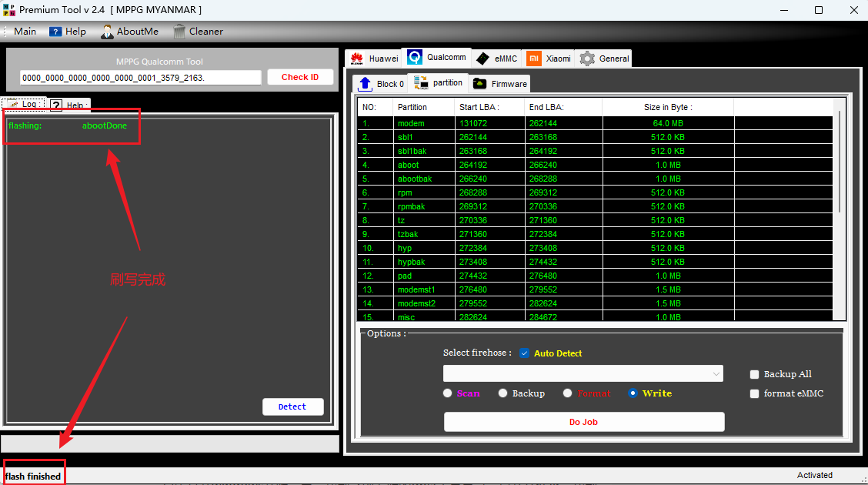
Task: Open the Huawei tab with logo icon
Action: click(x=357, y=59)
